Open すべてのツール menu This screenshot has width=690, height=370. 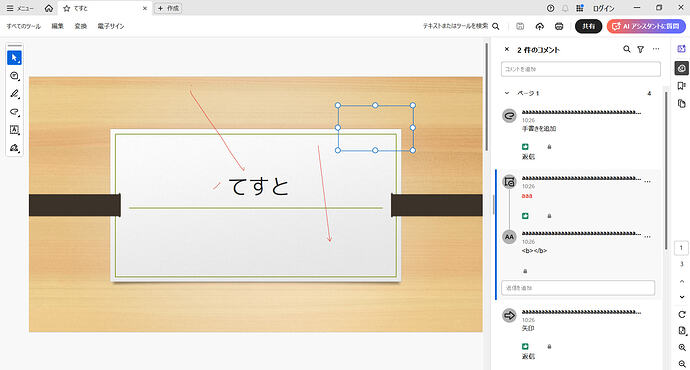point(23,26)
